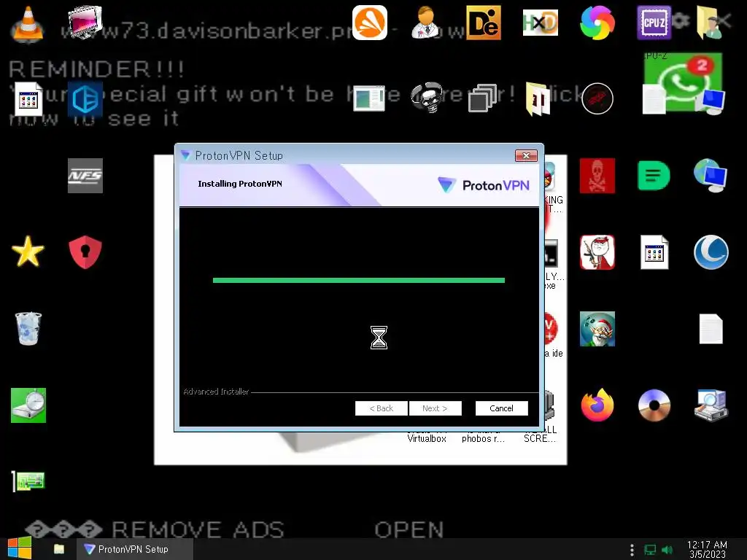This screenshot has width=747, height=560.
Task: Open the rage face with gun icon
Action: point(597,252)
